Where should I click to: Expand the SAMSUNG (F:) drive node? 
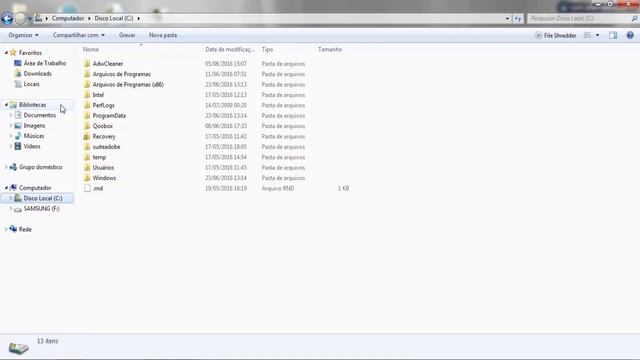coord(11,209)
